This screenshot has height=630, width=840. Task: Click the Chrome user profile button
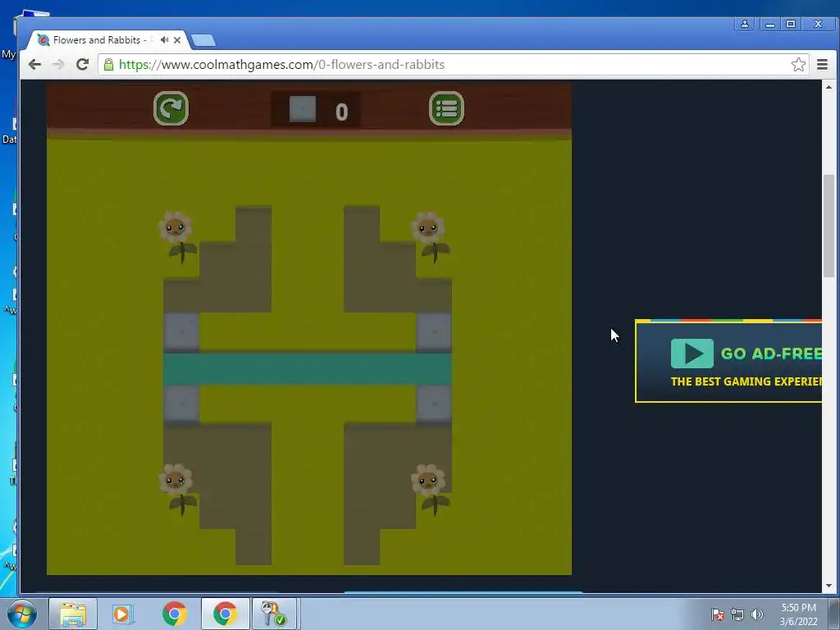click(x=745, y=24)
